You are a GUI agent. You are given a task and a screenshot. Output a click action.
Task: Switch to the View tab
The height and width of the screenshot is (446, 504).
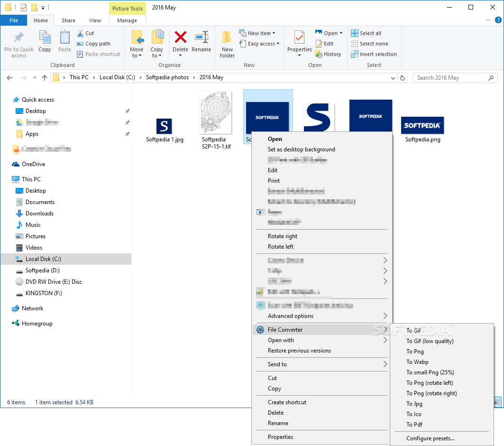click(x=95, y=20)
